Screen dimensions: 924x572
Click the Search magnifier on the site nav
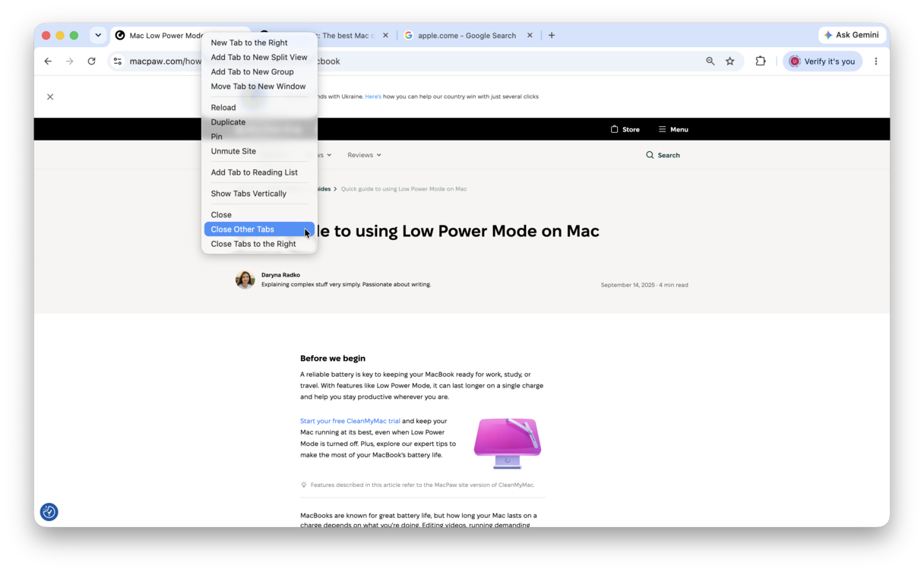pos(650,155)
